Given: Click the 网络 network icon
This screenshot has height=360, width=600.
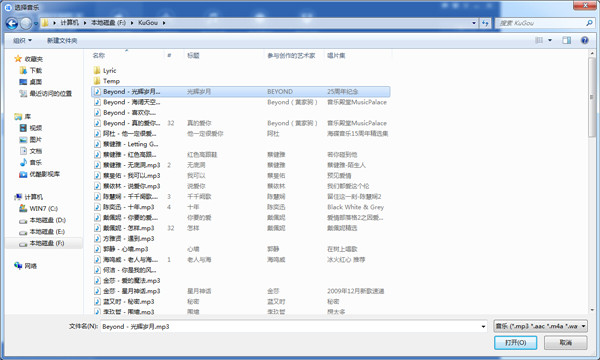Looking at the screenshot, I should (18, 266).
